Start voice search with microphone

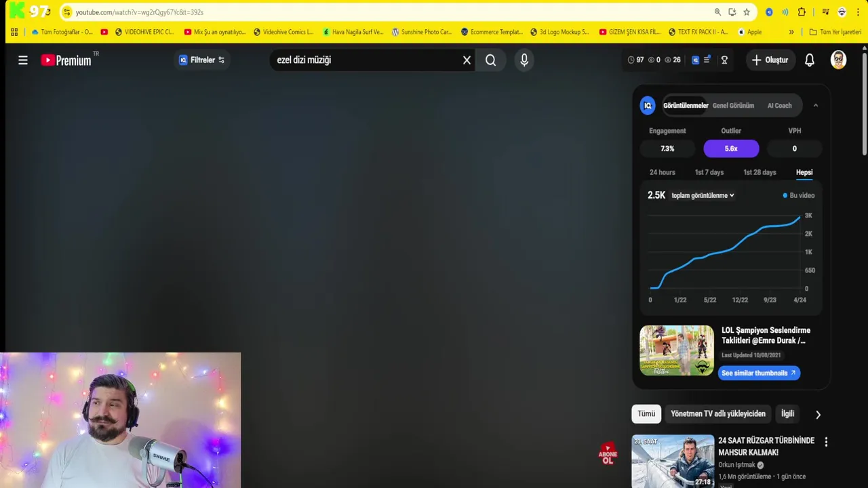pyautogui.click(x=524, y=60)
